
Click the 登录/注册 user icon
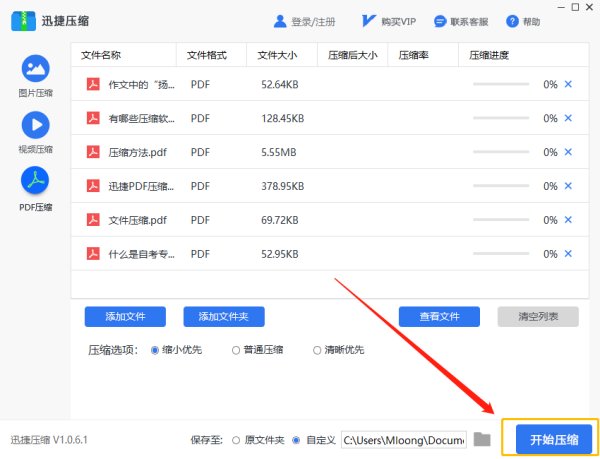(x=280, y=21)
